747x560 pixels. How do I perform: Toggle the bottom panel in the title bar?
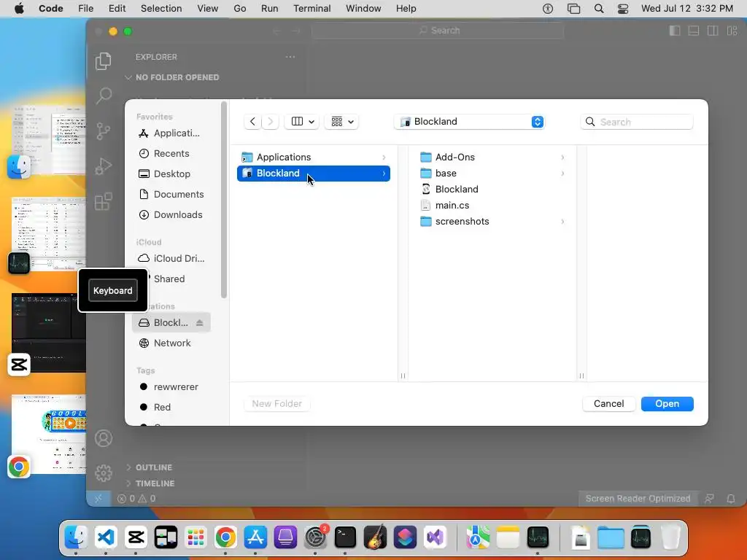click(x=694, y=31)
